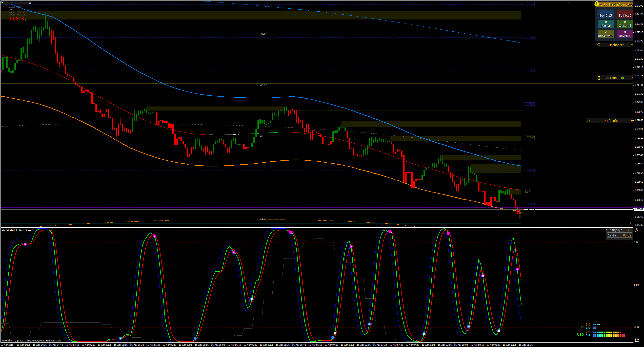Image resolution: width=644 pixels, height=347 pixels.
Task: Click the 16 Apr 07:00 time label
Action: (x=331, y=345)
